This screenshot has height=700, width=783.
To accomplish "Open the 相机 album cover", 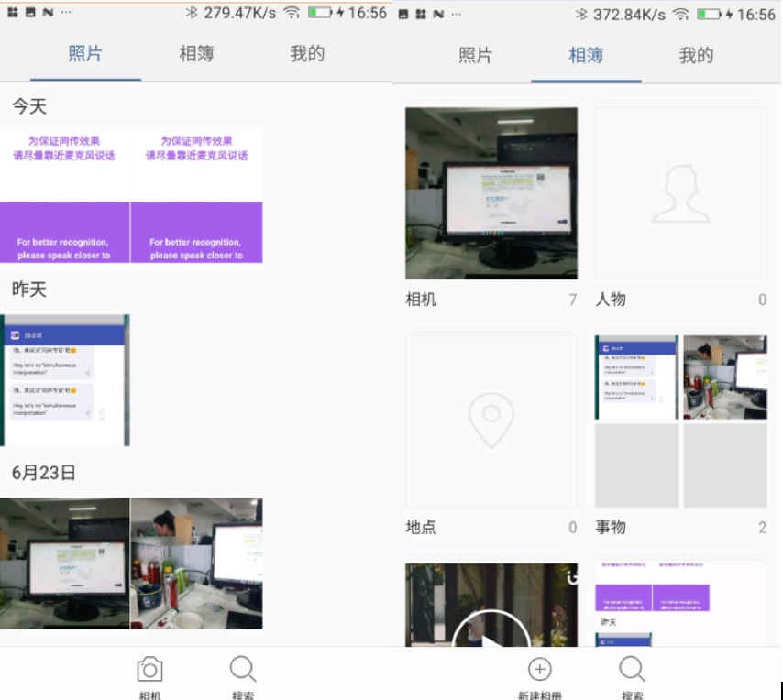I will point(491,193).
